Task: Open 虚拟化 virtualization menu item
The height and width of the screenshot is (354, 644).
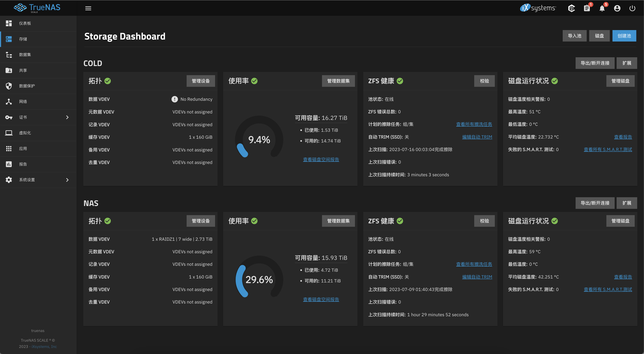Action: [x=38, y=133]
